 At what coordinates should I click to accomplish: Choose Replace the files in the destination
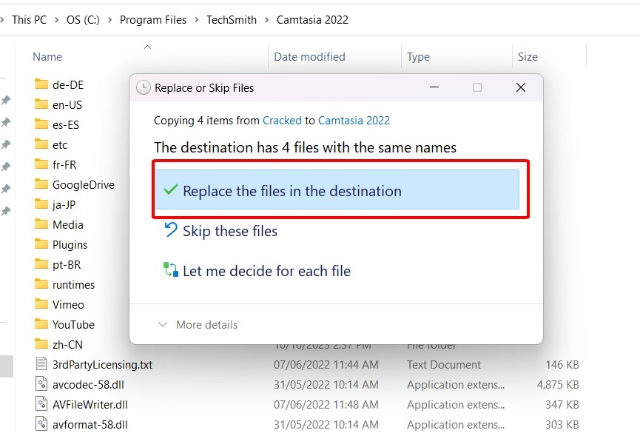337,190
